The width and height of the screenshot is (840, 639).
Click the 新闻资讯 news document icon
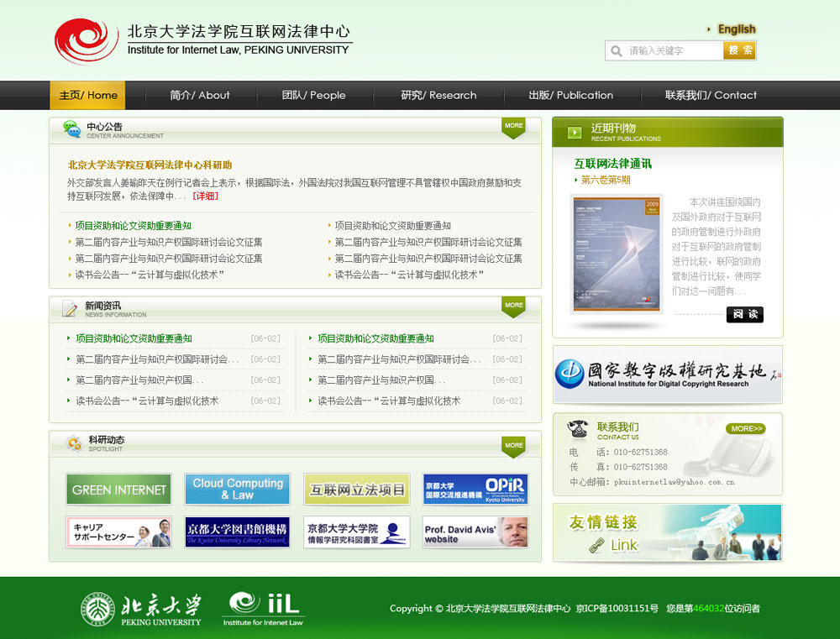(x=70, y=310)
